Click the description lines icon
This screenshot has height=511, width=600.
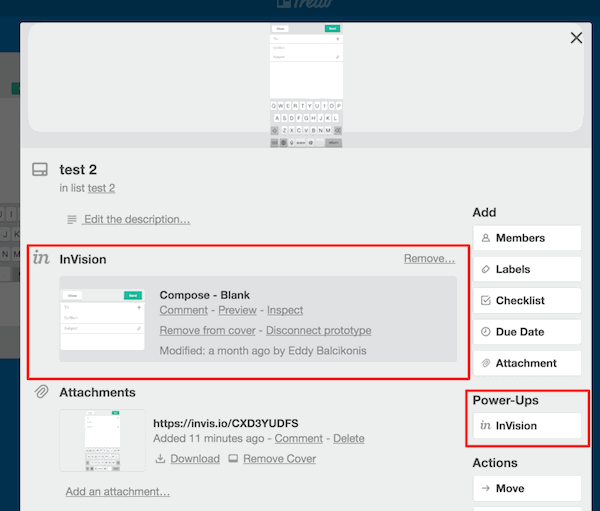[72, 220]
